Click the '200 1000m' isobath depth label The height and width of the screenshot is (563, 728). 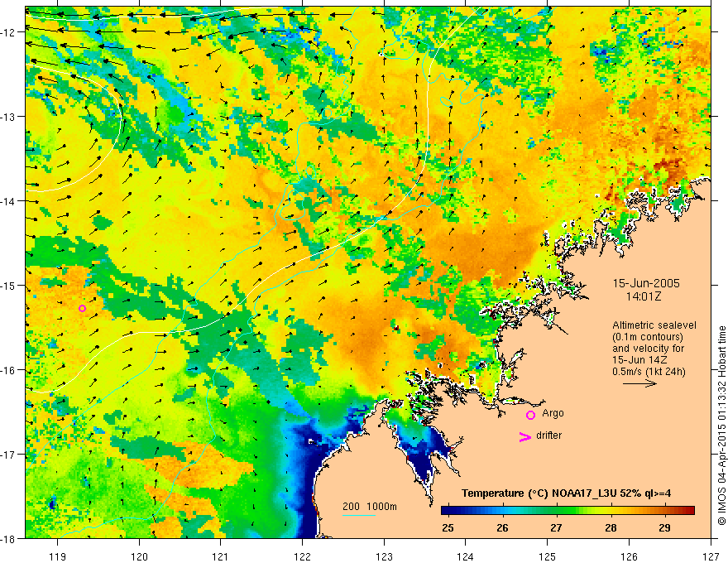pyautogui.click(x=370, y=507)
